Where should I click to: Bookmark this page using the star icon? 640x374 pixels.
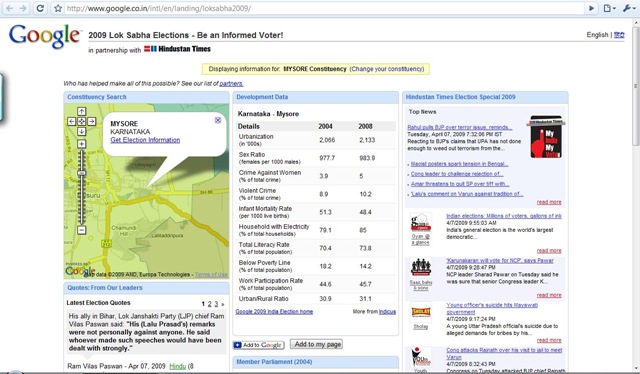(58, 8)
